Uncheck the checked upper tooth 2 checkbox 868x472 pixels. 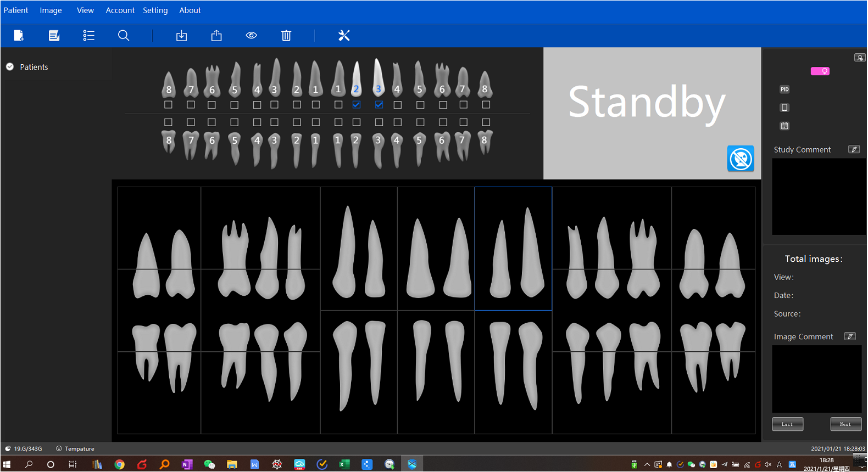357,105
